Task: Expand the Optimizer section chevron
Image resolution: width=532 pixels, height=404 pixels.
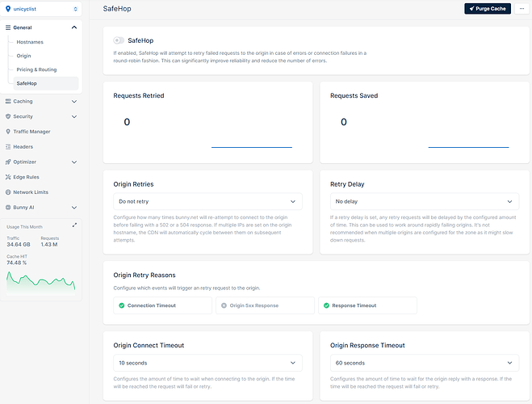Action: (74, 162)
